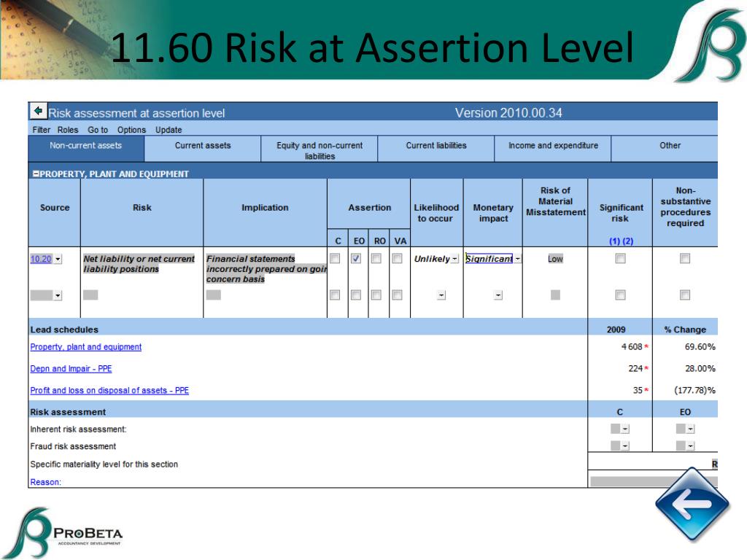Open the Go to menu
747x560 pixels.
98,130
